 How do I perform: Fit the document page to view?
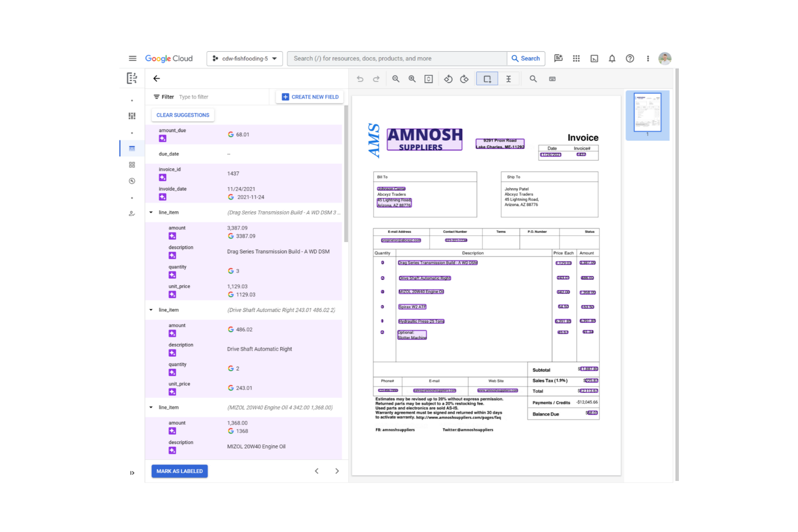coord(429,79)
